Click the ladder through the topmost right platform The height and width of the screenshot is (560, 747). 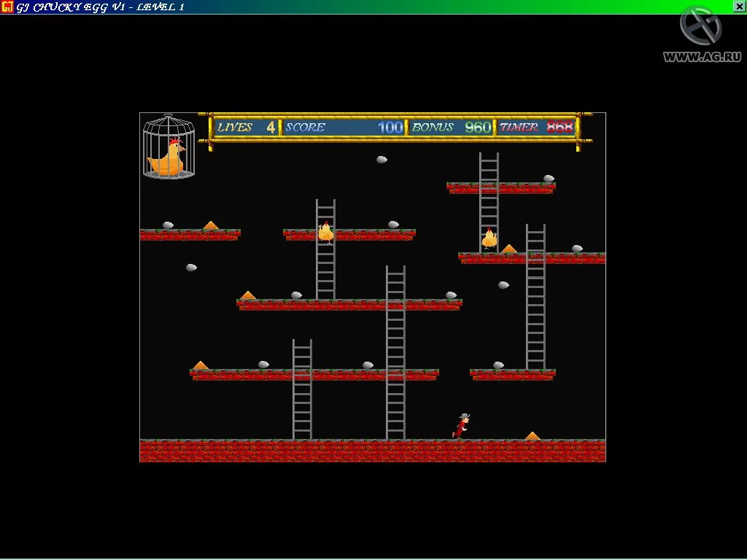point(489,202)
